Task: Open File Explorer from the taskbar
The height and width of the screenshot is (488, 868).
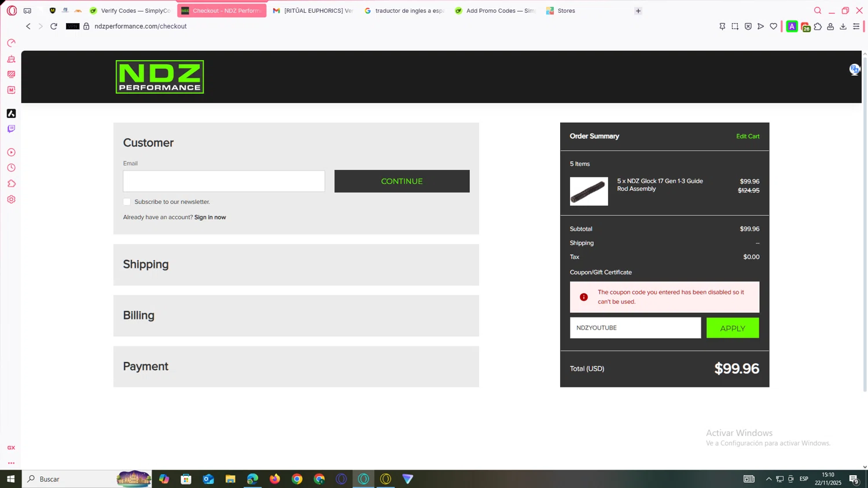Action: click(x=230, y=479)
